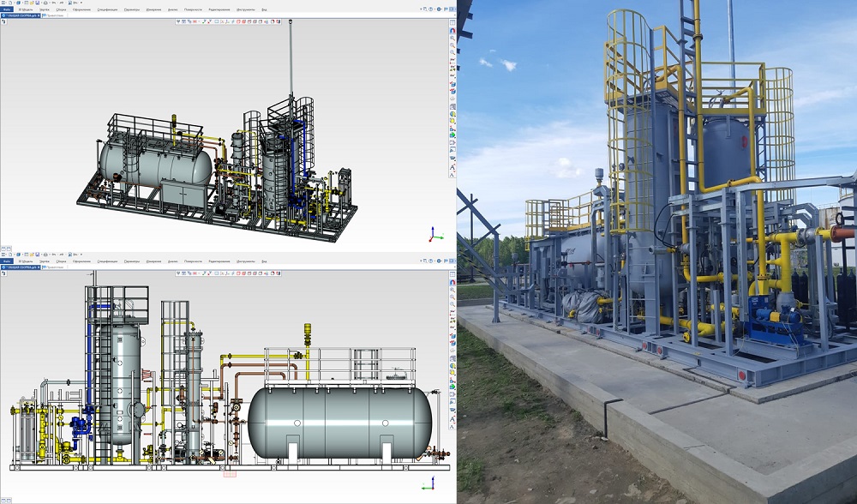Switch to Приветствие tab in isometric-view window
The height and width of the screenshot is (504, 857).
point(52,15)
